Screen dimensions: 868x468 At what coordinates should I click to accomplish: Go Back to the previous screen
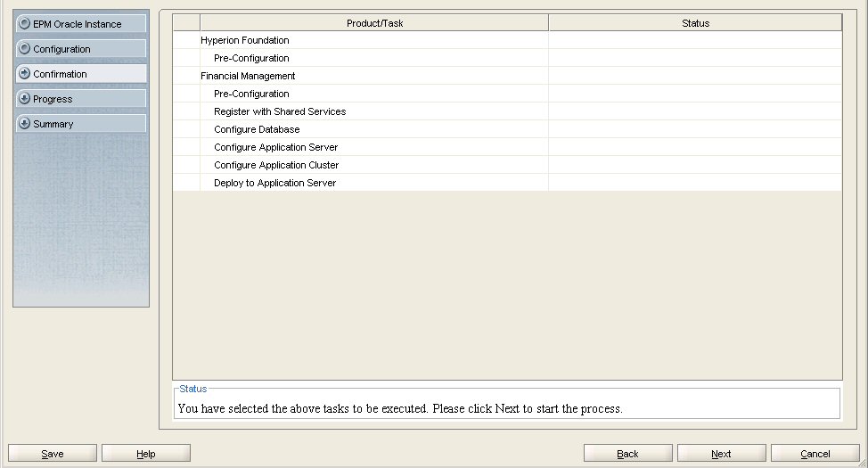pyautogui.click(x=627, y=453)
